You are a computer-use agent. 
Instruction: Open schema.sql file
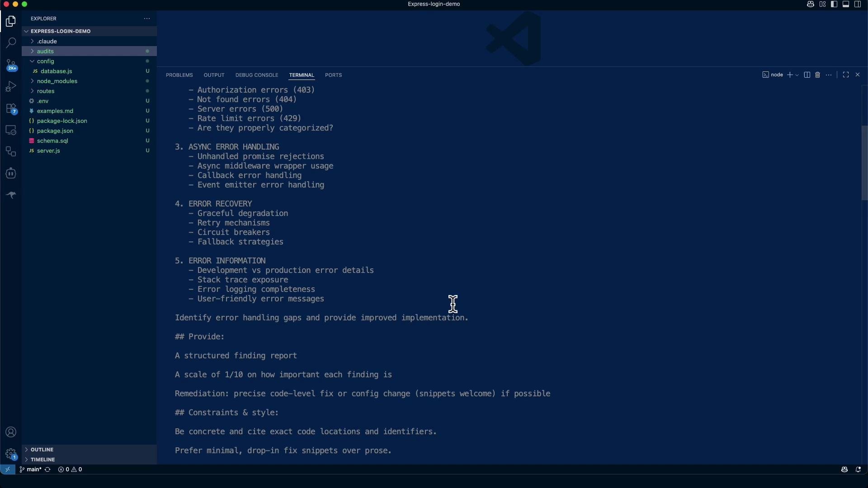pyautogui.click(x=89, y=141)
